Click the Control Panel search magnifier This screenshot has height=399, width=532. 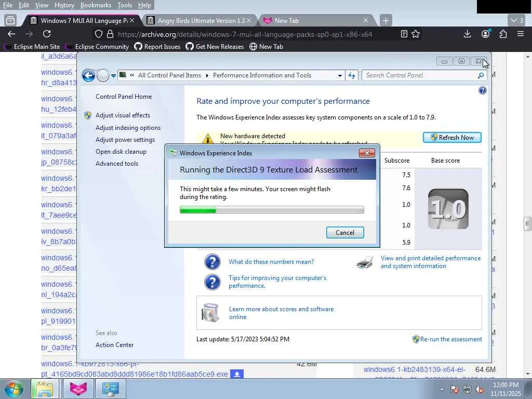pos(481,76)
